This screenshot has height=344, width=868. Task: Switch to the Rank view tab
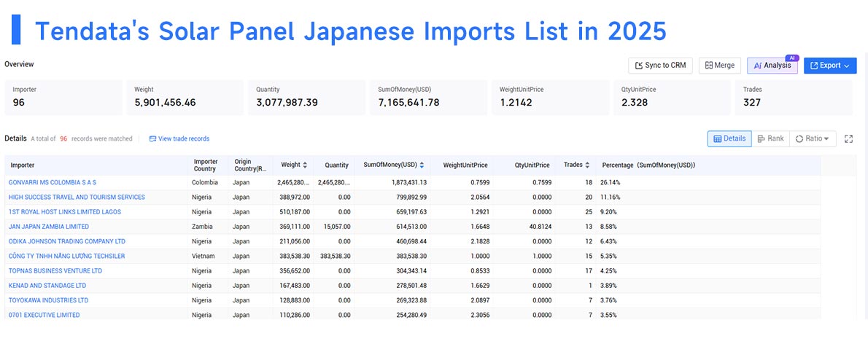[770, 138]
